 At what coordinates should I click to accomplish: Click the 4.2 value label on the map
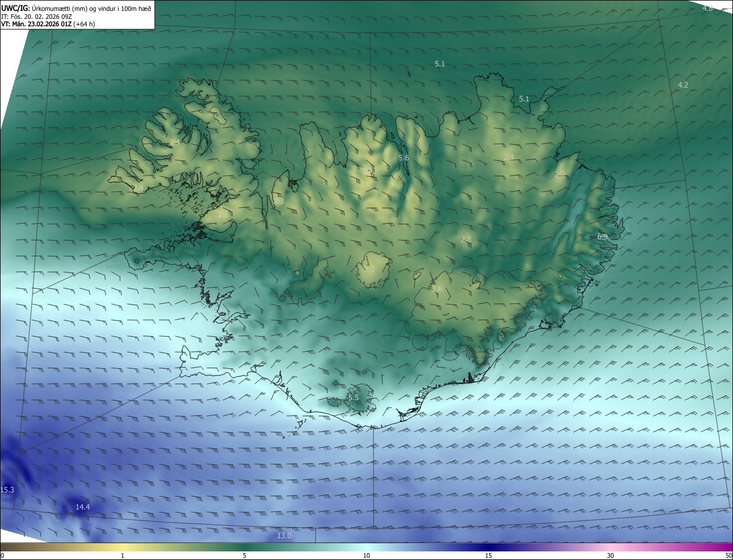[683, 85]
